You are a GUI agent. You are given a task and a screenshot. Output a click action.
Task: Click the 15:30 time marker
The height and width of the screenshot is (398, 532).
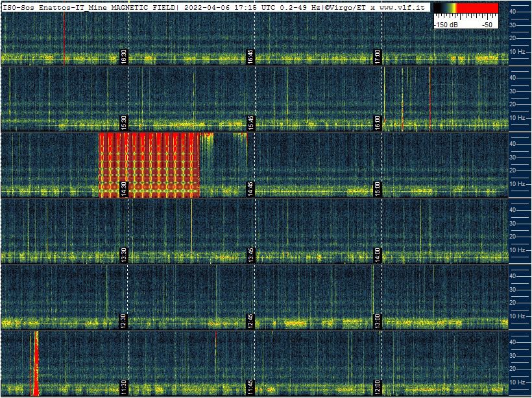pyautogui.click(x=124, y=123)
